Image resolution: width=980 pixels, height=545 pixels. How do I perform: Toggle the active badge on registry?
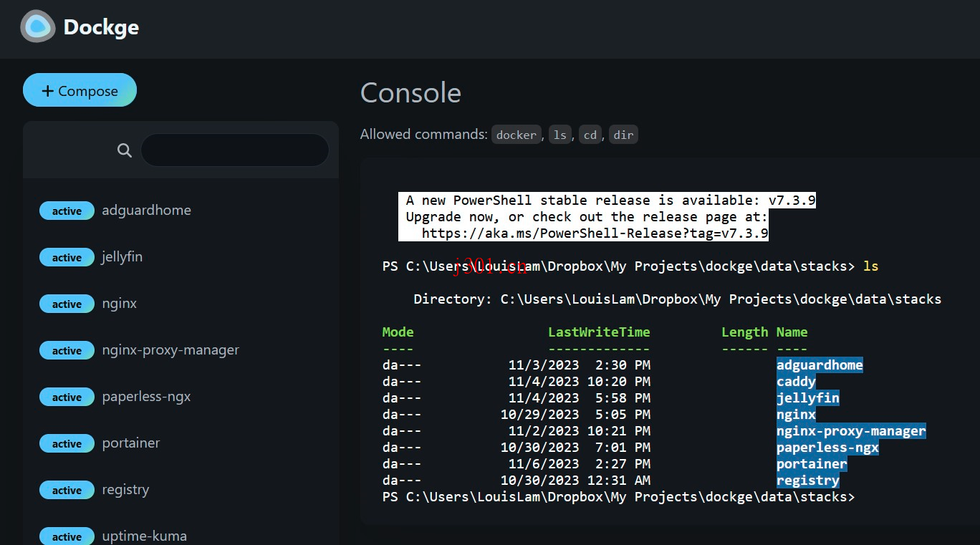pos(67,490)
